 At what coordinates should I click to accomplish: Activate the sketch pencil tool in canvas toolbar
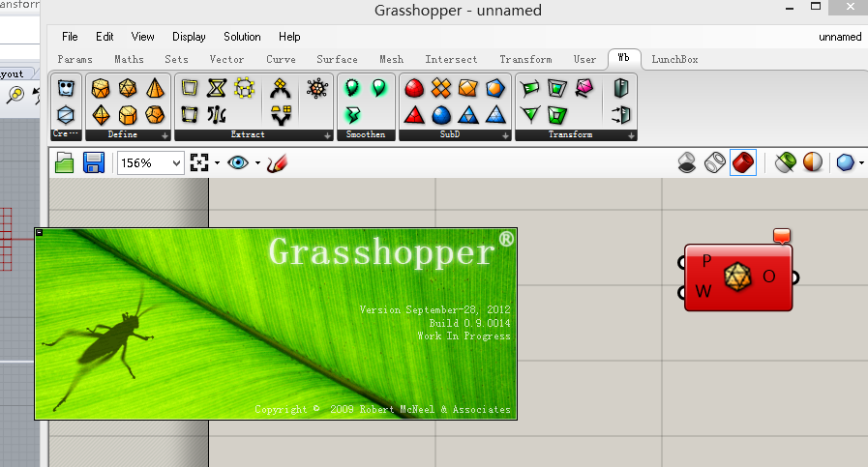pos(278,162)
